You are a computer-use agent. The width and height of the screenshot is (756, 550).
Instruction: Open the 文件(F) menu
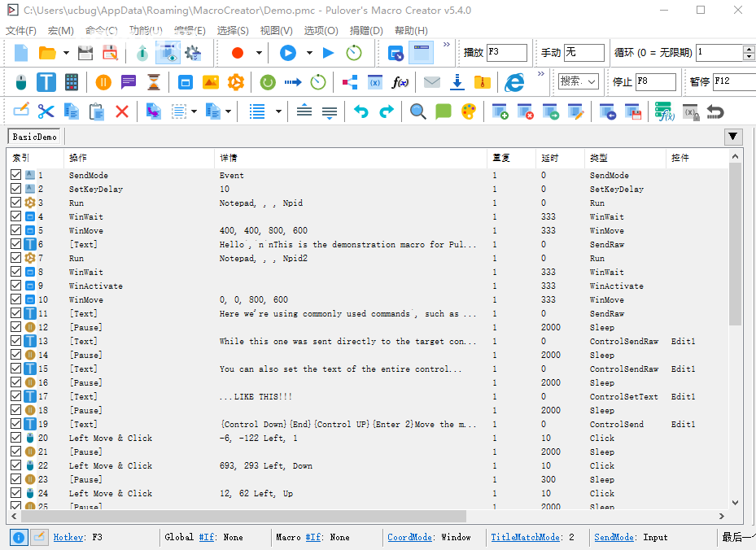pyautogui.click(x=21, y=31)
